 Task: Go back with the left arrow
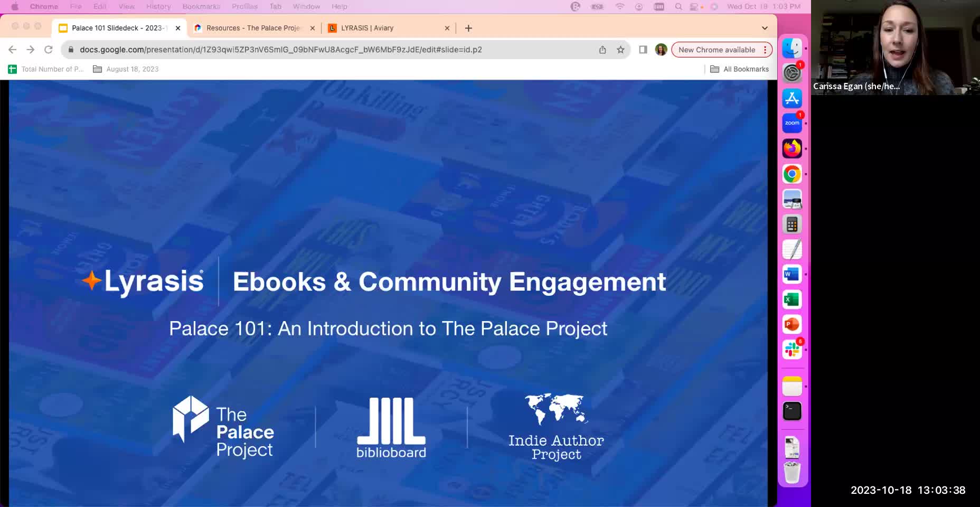[13, 50]
